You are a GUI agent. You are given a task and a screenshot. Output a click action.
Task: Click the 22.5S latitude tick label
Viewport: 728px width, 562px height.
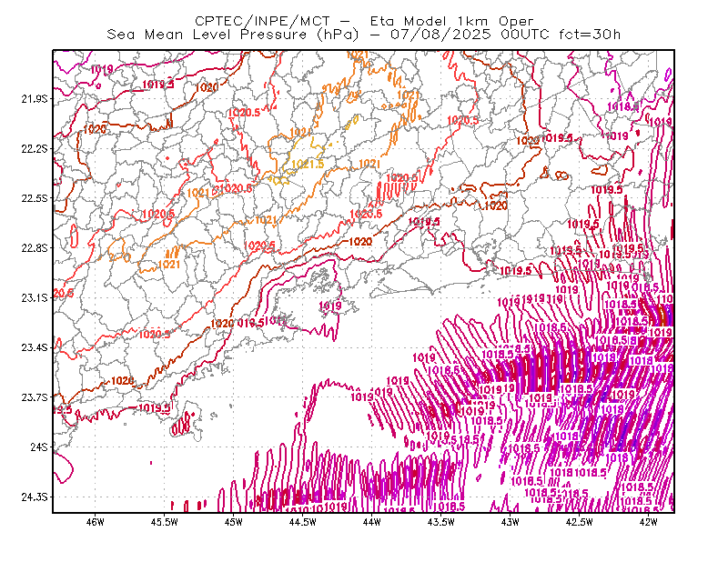(35, 198)
